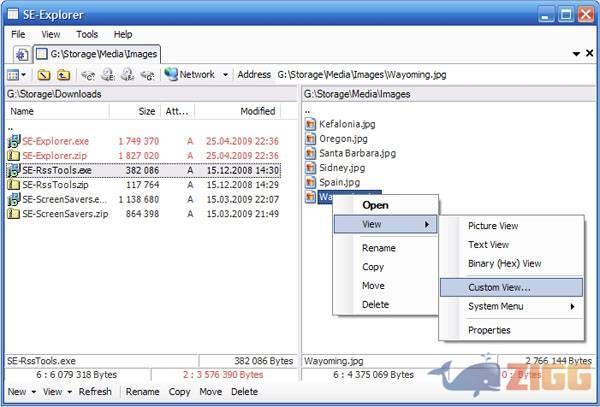Click the root folder toolbar icon
Image resolution: width=600 pixels, height=407 pixels.
(x=43, y=74)
